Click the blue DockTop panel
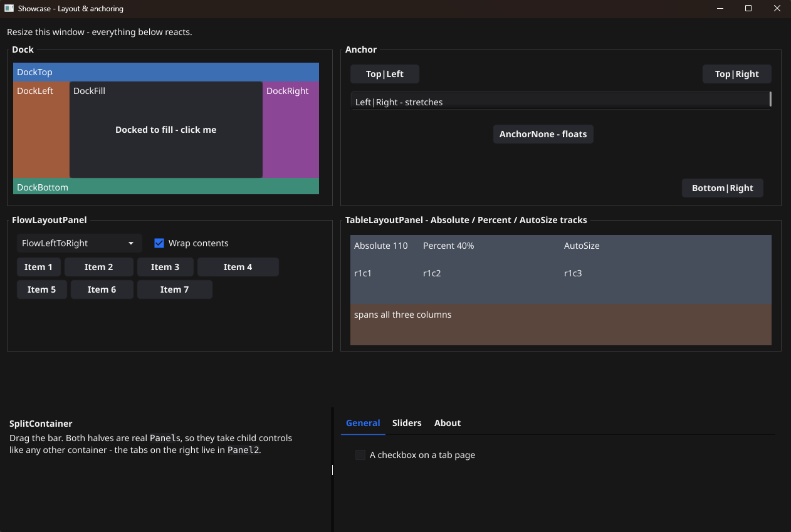Screen dimensions: 791x532 tap(166, 72)
